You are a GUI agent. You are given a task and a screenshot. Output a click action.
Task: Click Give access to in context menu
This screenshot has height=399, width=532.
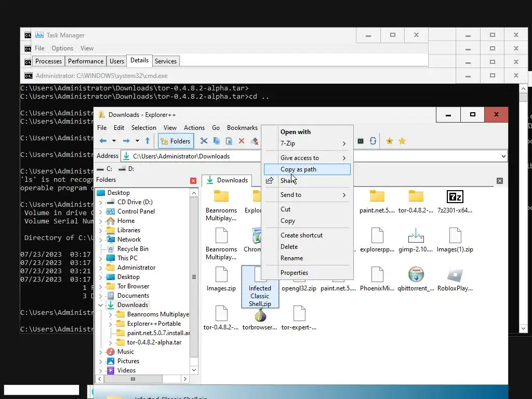pyautogui.click(x=307, y=158)
